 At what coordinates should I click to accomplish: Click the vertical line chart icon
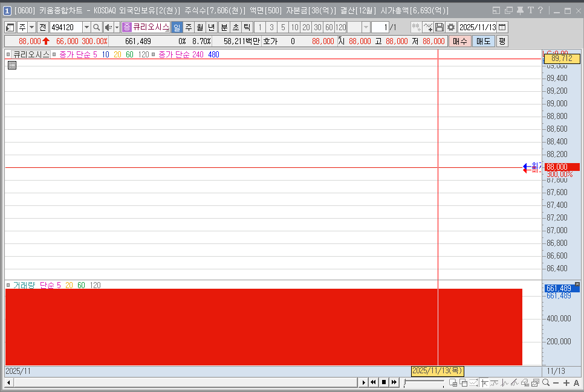(505, 383)
